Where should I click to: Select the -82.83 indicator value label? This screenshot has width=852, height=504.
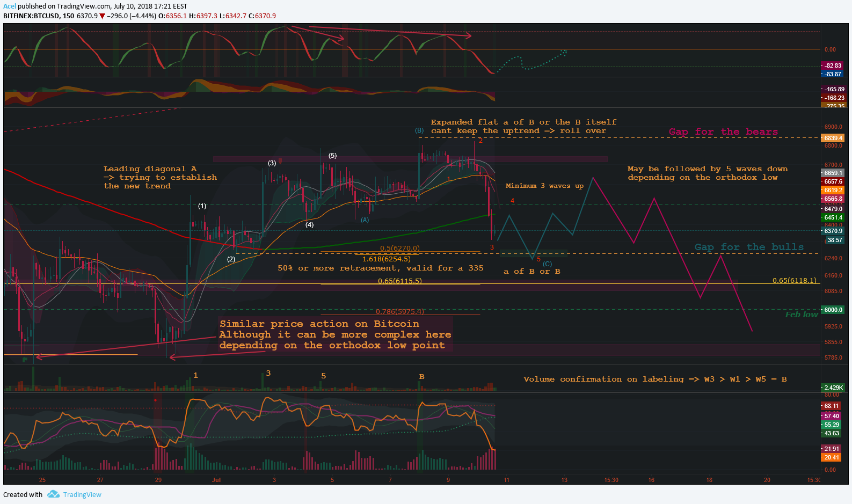(833, 65)
